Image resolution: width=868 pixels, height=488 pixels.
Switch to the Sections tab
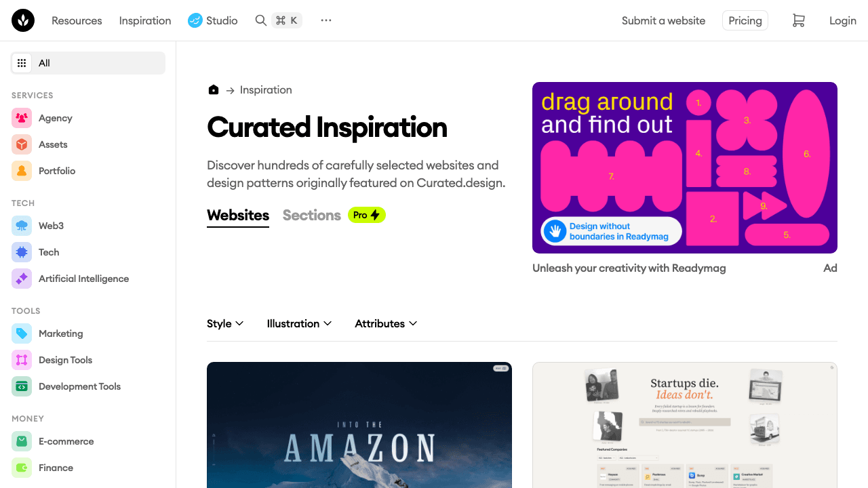[311, 216]
